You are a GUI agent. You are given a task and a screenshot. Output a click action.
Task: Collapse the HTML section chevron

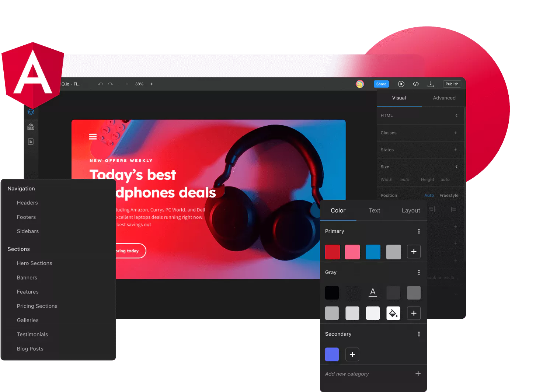pyautogui.click(x=456, y=115)
